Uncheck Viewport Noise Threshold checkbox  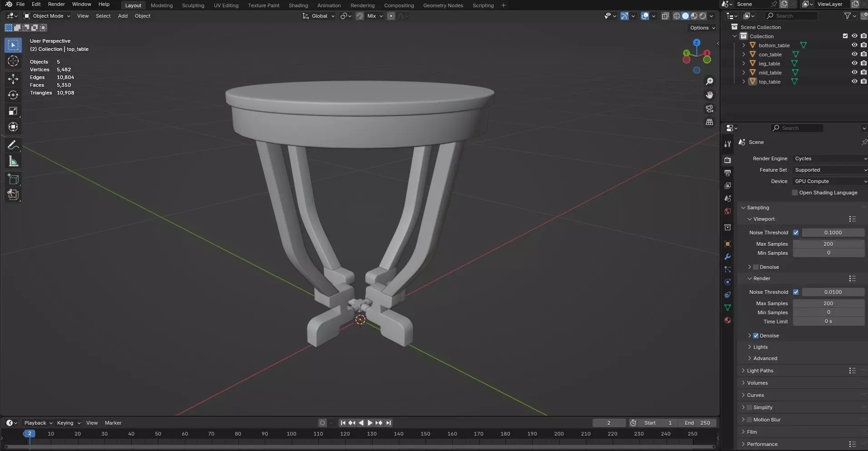(796, 233)
